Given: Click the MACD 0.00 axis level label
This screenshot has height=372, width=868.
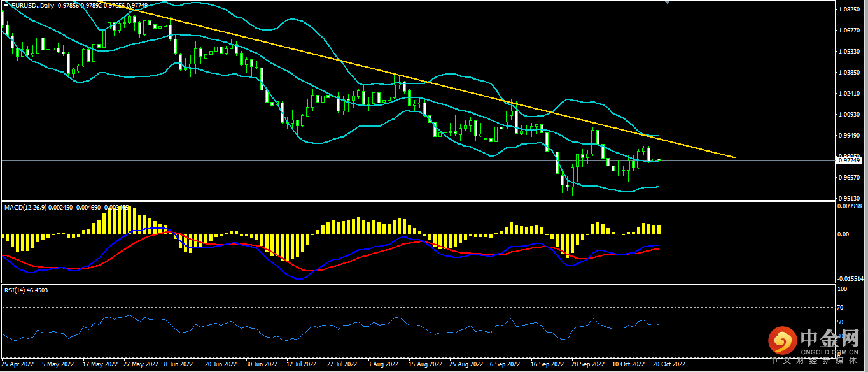Looking at the screenshot, I should 843,234.
